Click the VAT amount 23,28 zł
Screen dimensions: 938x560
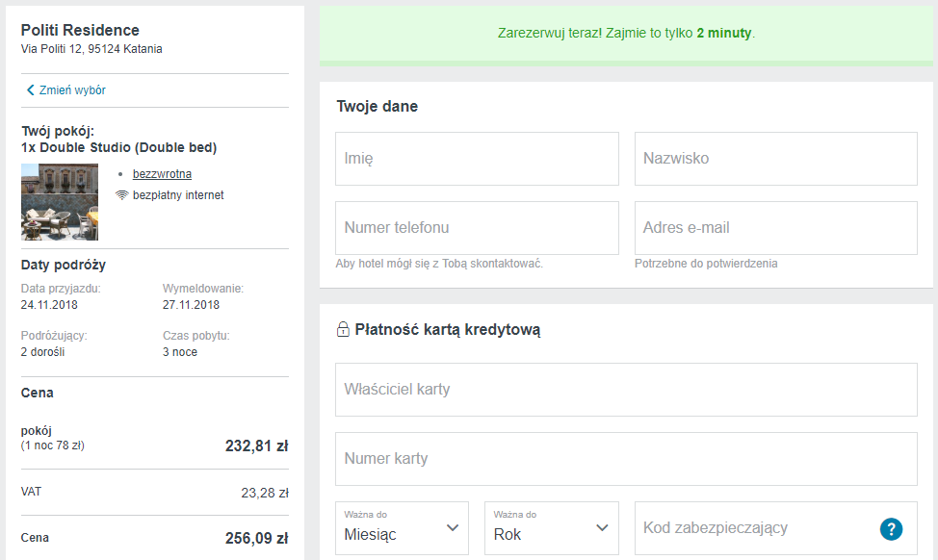[265, 493]
